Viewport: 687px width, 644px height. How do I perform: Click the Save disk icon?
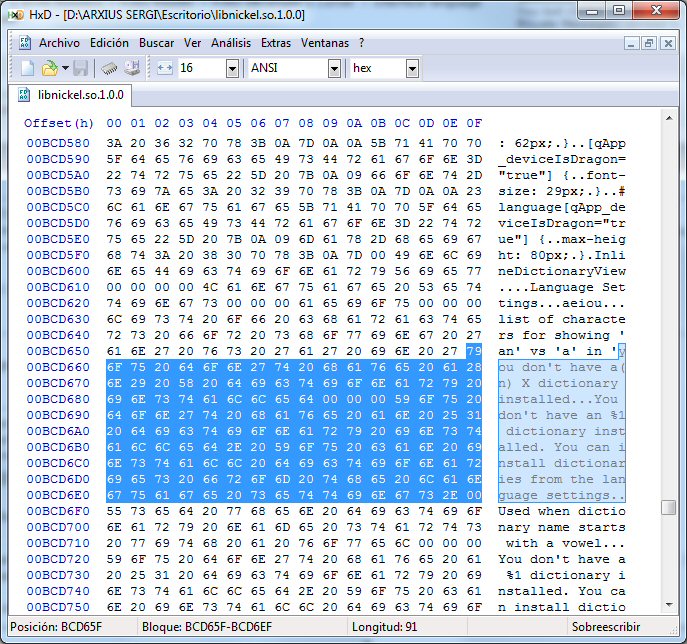81,68
